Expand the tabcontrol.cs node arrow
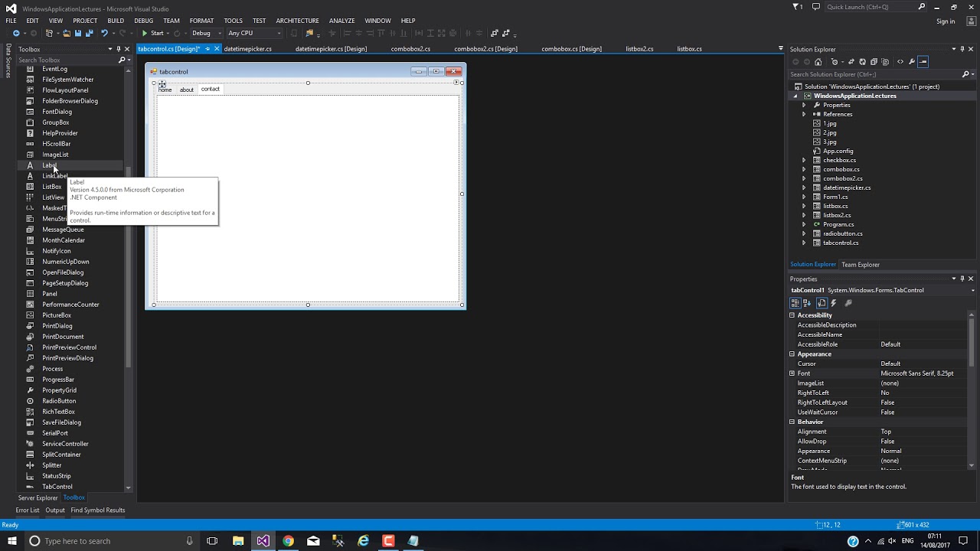980x551 pixels. coord(804,243)
